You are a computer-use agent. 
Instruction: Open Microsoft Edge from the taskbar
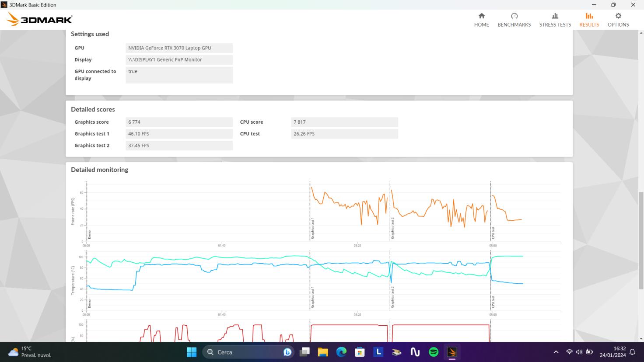point(341,352)
